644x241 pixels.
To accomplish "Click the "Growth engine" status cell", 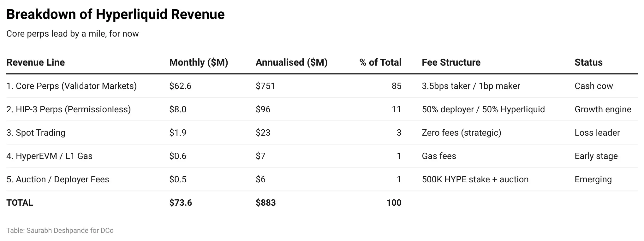I will pyautogui.click(x=603, y=109).
